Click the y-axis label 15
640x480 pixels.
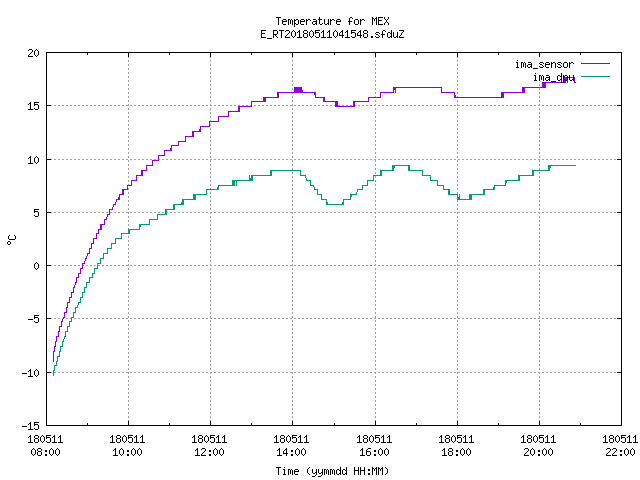point(33,106)
